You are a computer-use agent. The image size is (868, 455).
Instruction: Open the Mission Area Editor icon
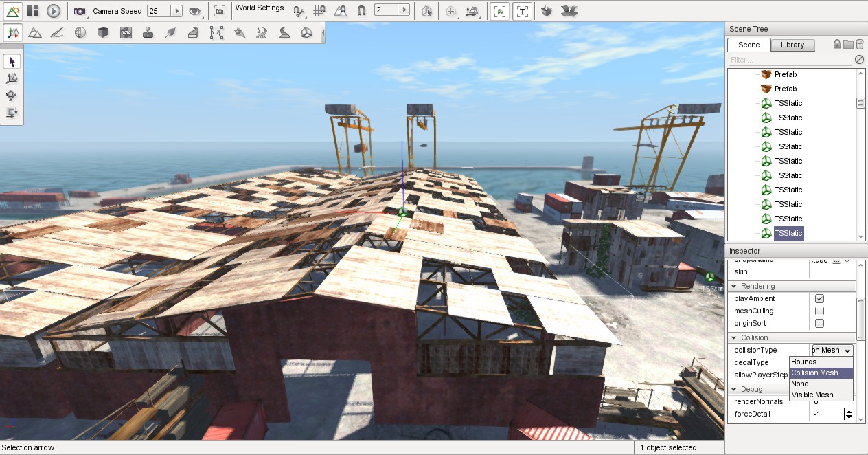[x=216, y=32]
